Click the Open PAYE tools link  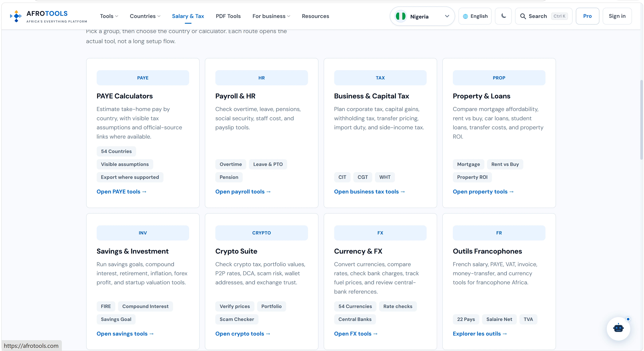click(x=122, y=192)
